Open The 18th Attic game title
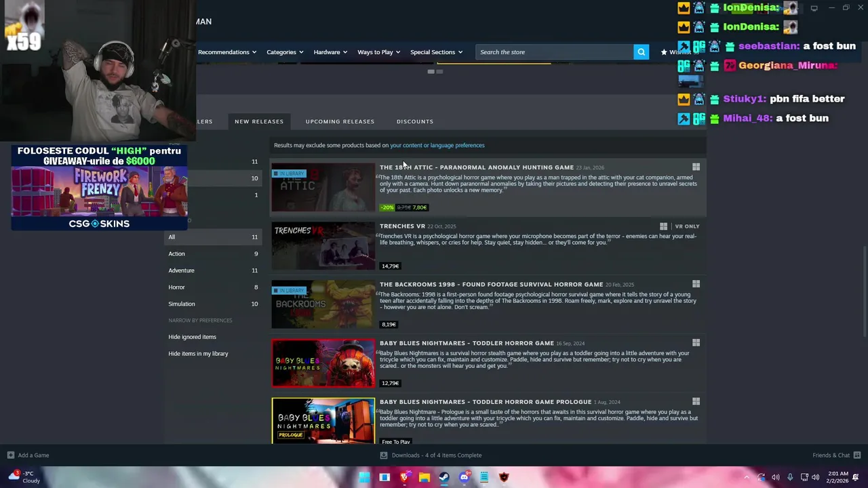 click(477, 167)
